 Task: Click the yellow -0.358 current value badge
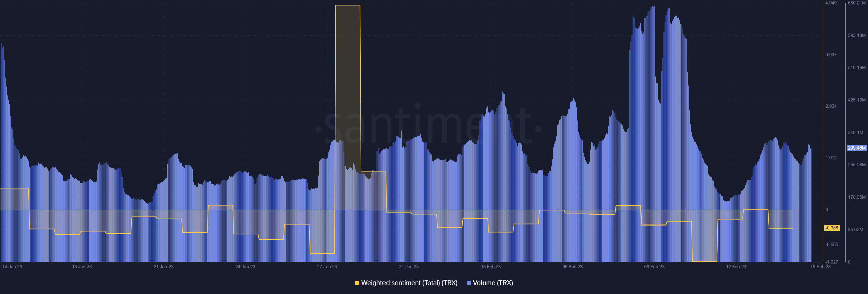point(832,228)
